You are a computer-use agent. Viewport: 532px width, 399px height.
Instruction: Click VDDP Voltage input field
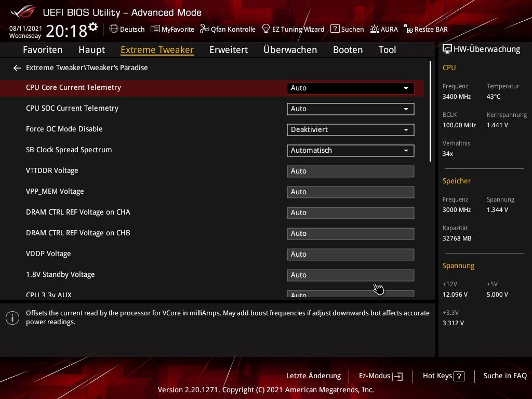point(351,255)
